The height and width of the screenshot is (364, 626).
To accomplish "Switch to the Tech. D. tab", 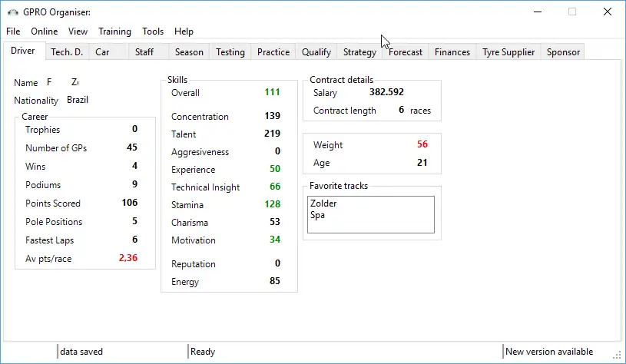I will tap(67, 52).
